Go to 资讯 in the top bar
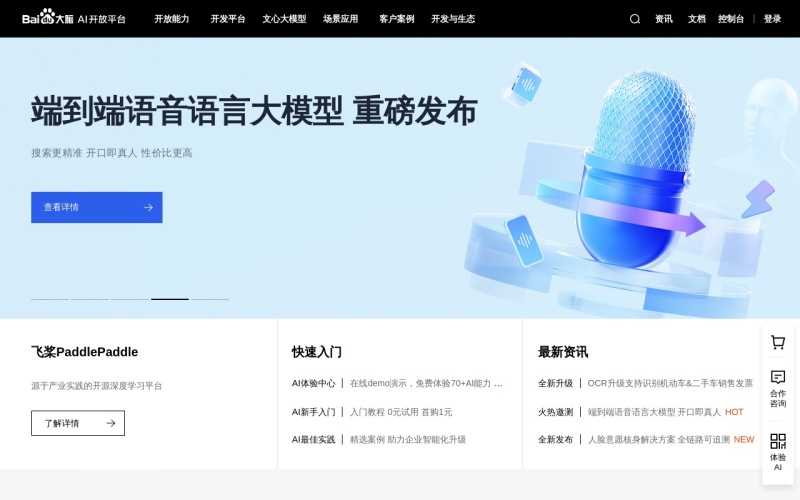Viewport: 800px width, 500px height. click(x=664, y=19)
